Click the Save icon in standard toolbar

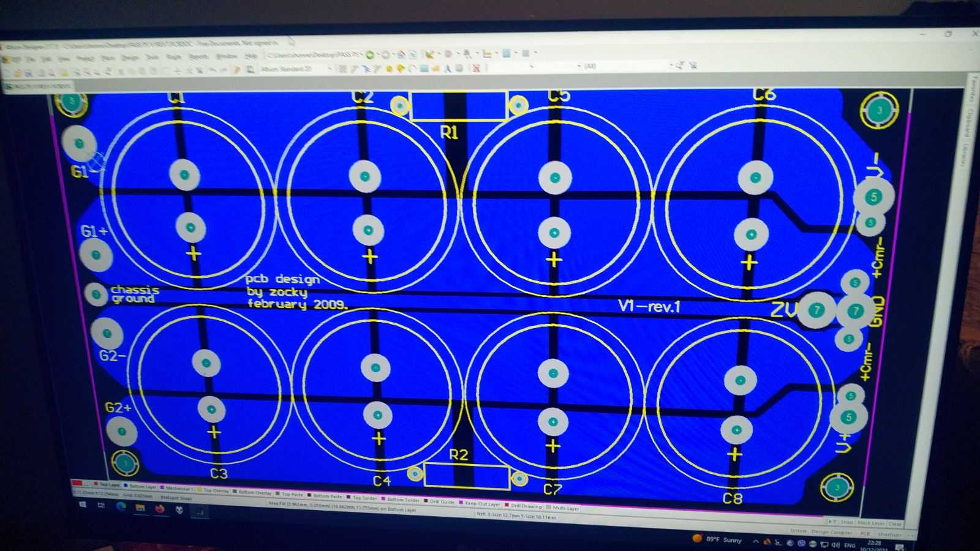point(28,73)
